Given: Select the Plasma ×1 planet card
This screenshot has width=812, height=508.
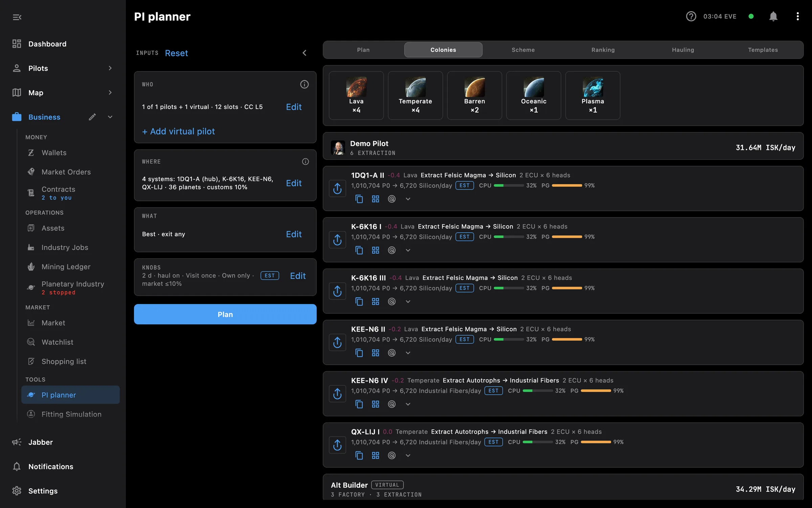Looking at the screenshot, I should (593, 96).
